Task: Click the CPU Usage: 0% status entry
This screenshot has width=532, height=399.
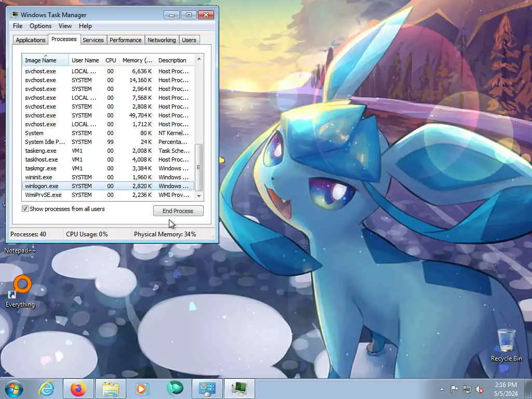Action: pos(87,234)
